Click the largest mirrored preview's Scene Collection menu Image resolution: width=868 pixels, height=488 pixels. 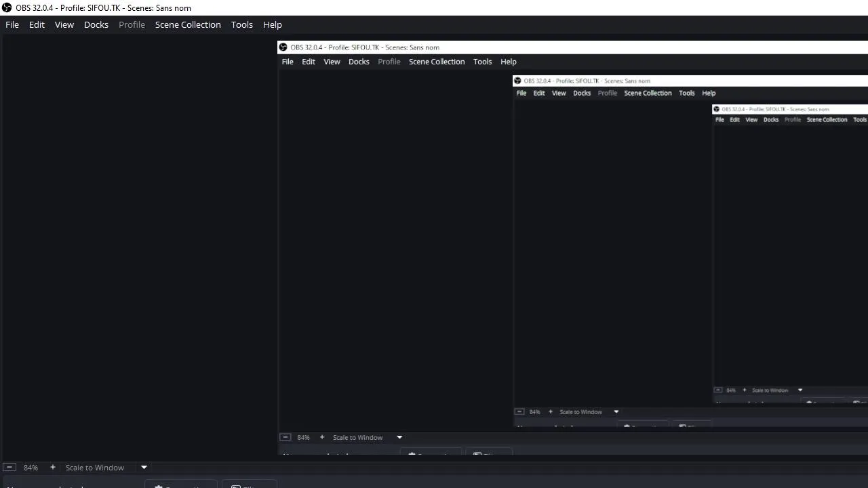click(x=437, y=61)
